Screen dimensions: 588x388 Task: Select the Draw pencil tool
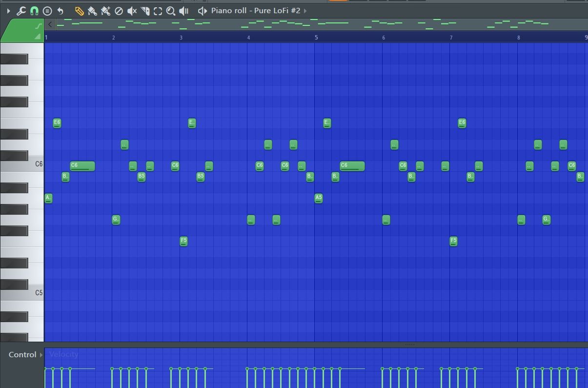point(79,11)
